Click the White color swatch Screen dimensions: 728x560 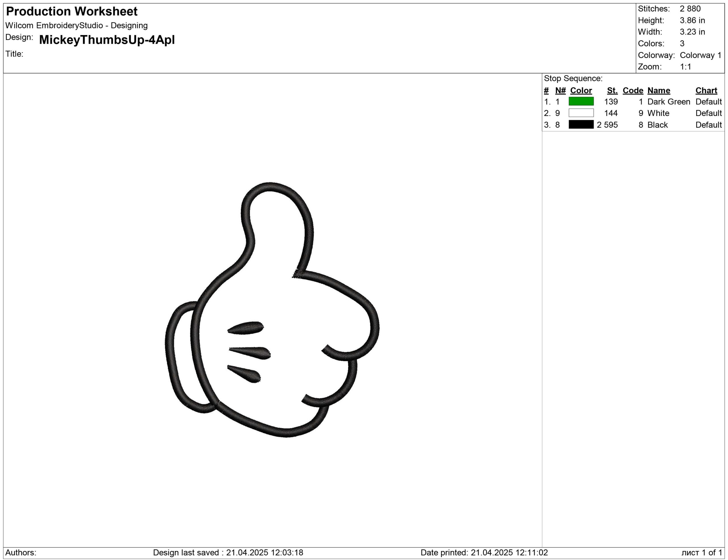pyautogui.click(x=581, y=113)
